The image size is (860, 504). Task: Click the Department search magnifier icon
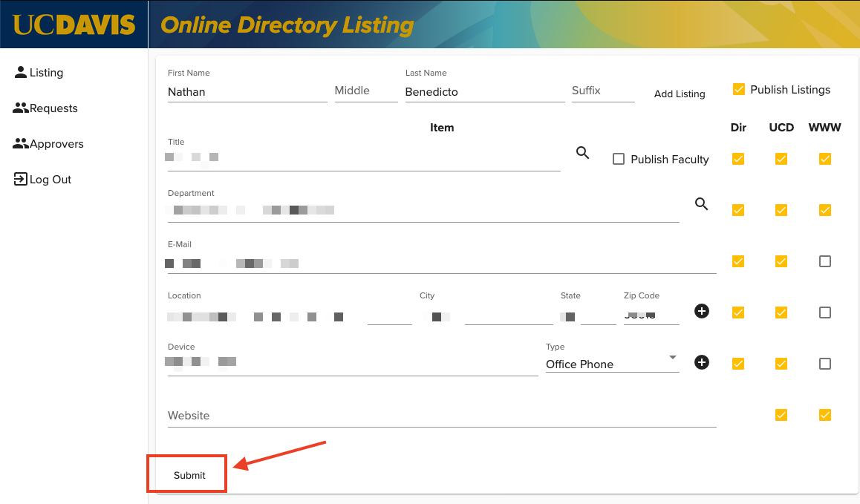701,204
